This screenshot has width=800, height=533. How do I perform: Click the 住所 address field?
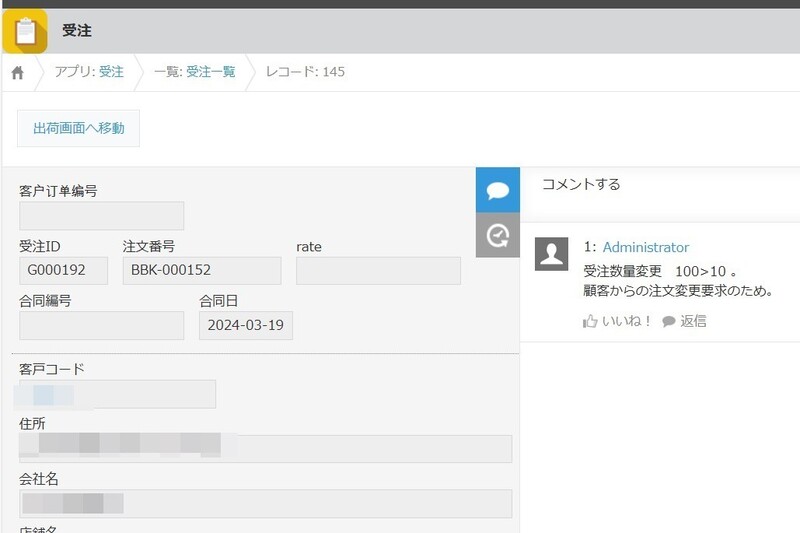tap(265, 449)
